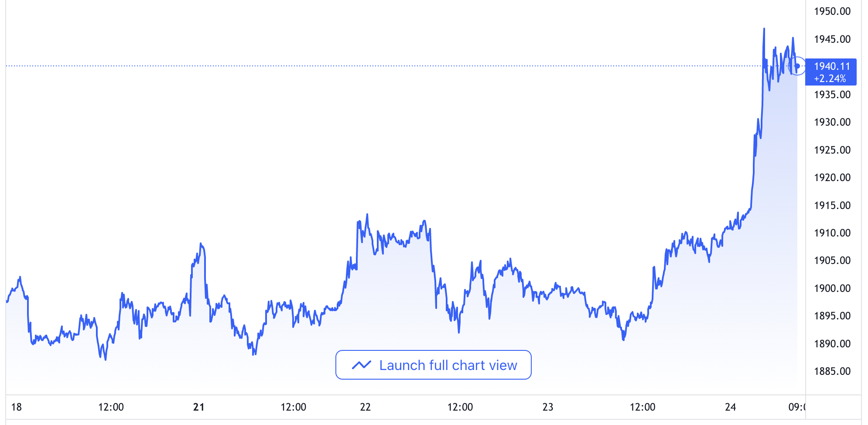This screenshot has height=425, width=868.
Task: Click date label 24 on the time axis
Action: [730, 407]
